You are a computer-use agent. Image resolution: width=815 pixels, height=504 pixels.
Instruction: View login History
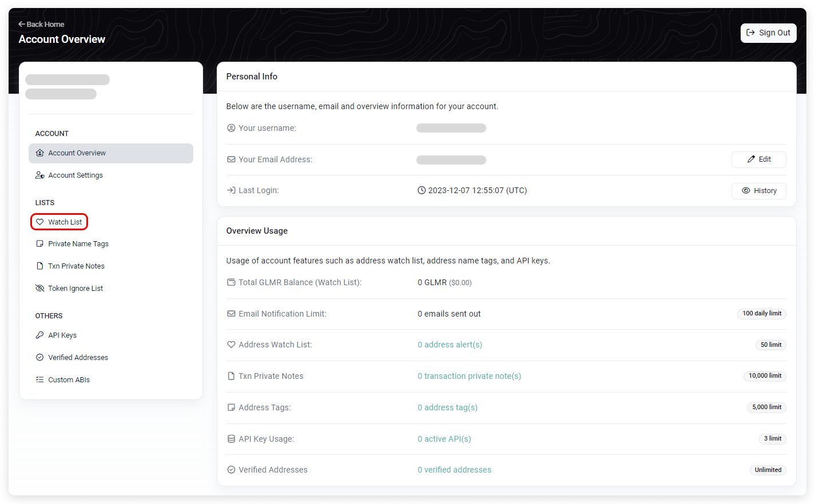click(759, 191)
